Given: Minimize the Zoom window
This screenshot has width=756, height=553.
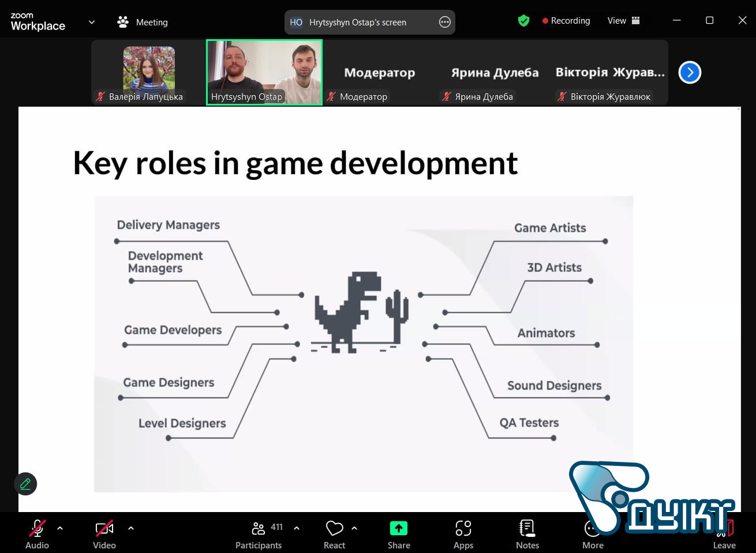Looking at the screenshot, I should coord(677,20).
